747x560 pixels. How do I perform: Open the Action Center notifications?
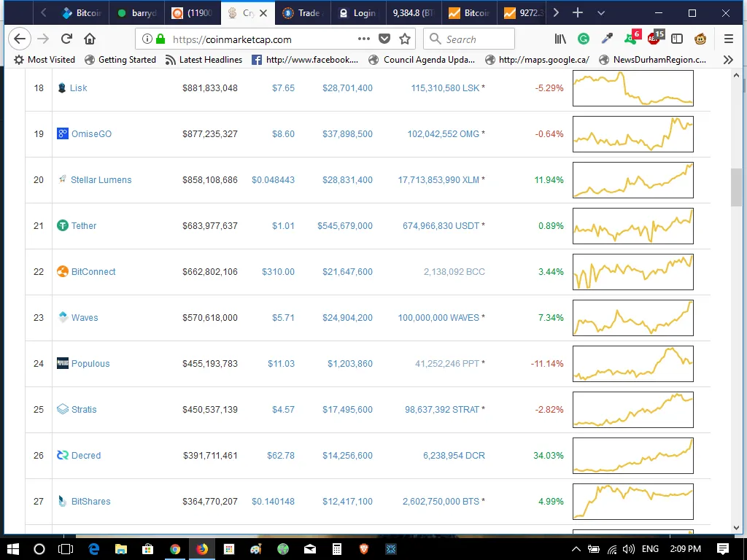coord(723,549)
